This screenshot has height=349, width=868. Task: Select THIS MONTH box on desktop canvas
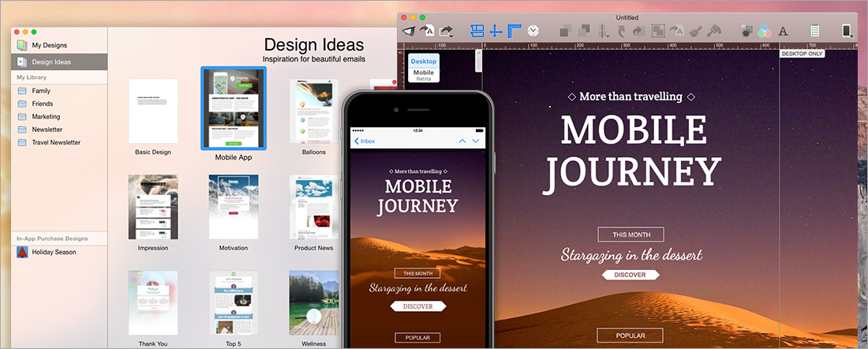point(630,235)
